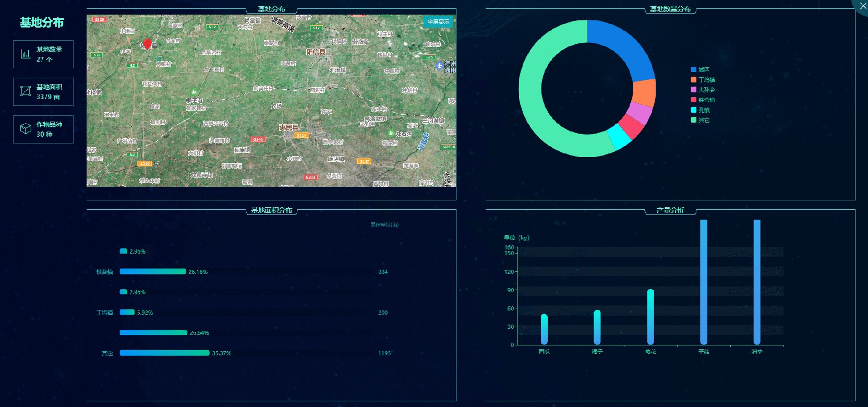
Task: Click the 基地面积 area icon
Action: point(25,91)
